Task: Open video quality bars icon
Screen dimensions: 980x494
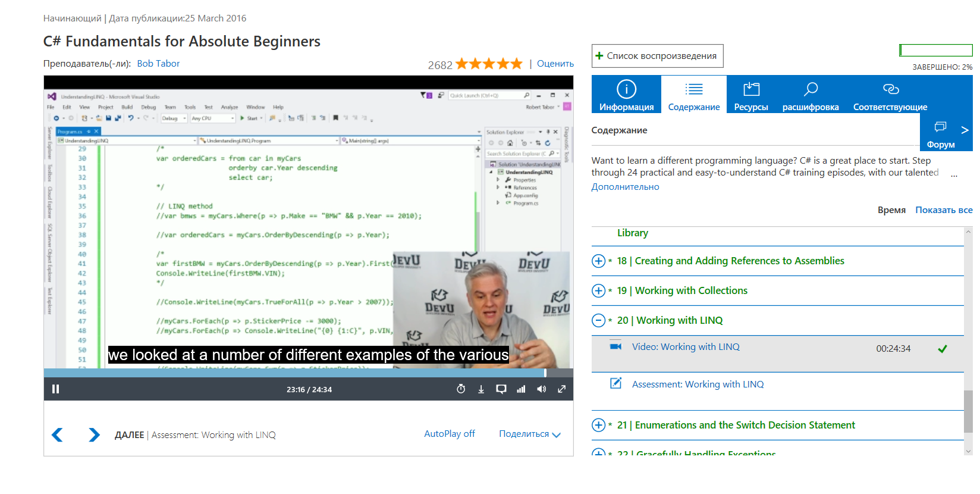Action: click(521, 389)
